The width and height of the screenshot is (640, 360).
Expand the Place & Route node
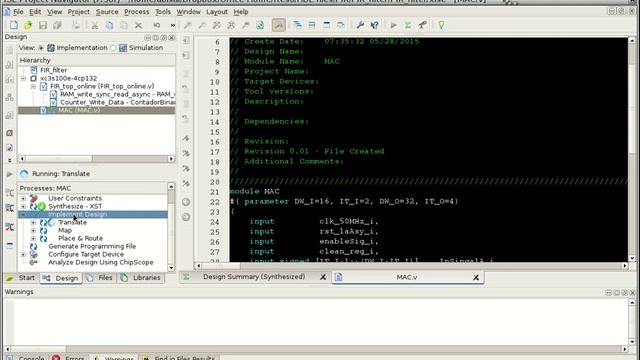[x=33, y=238]
